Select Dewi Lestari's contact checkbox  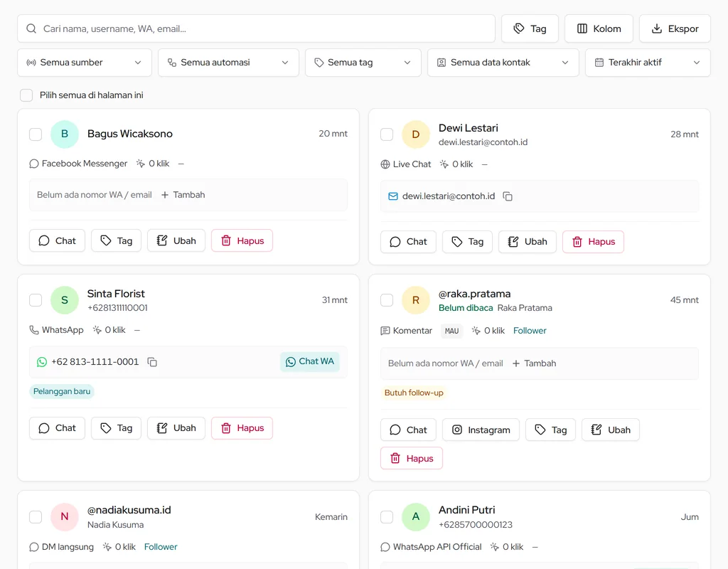387,134
